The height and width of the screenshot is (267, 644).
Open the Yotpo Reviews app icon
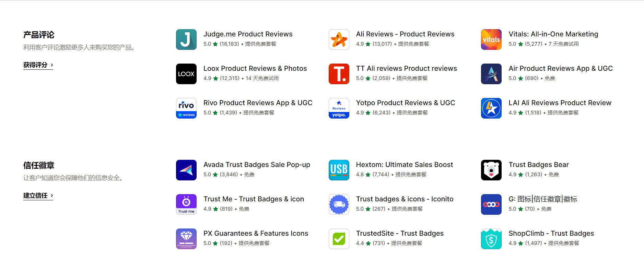[339, 108]
